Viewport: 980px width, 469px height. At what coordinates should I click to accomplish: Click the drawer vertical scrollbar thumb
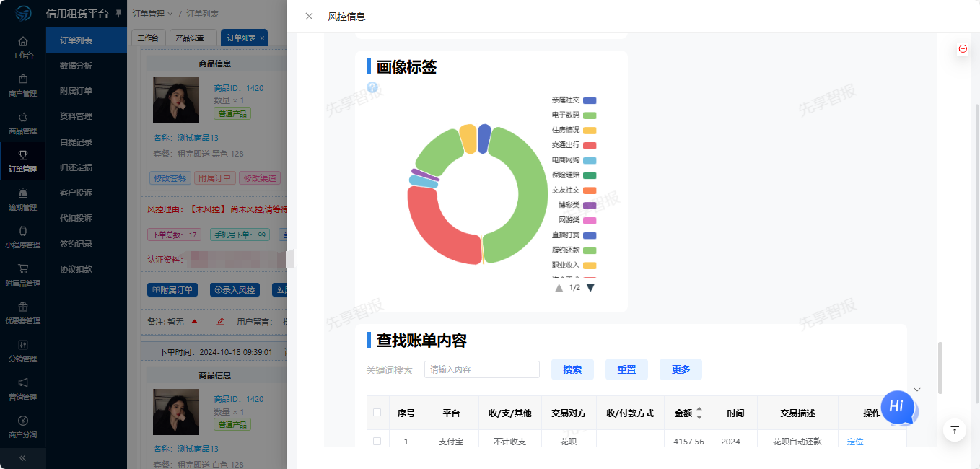(x=940, y=368)
